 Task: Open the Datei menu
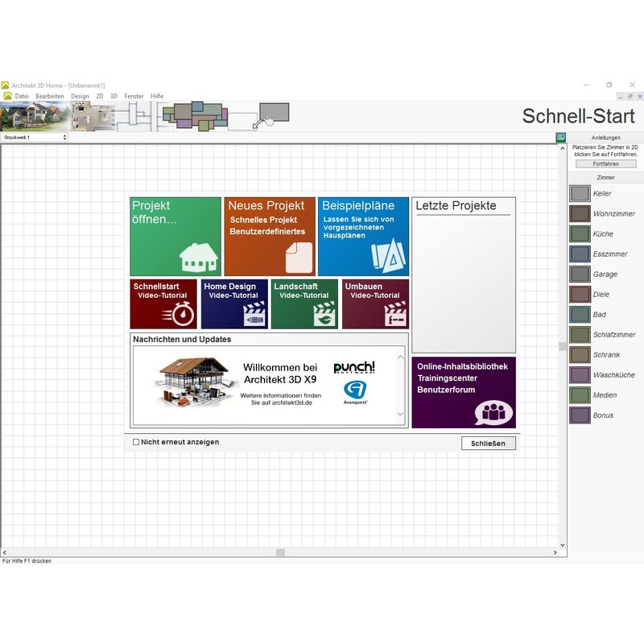coord(22,97)
